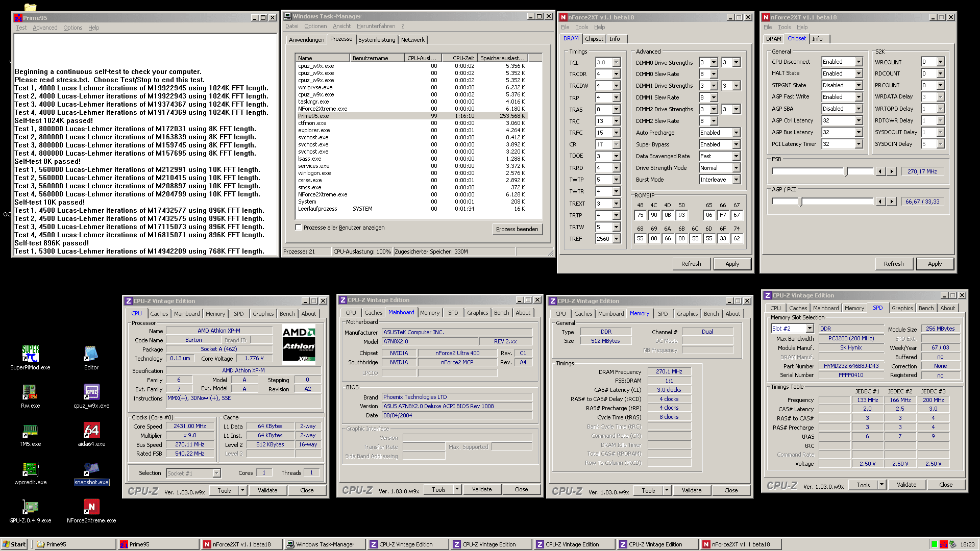Open the wpcredit.exe desktop icon
Screen dimensions: 980x551
30,468
